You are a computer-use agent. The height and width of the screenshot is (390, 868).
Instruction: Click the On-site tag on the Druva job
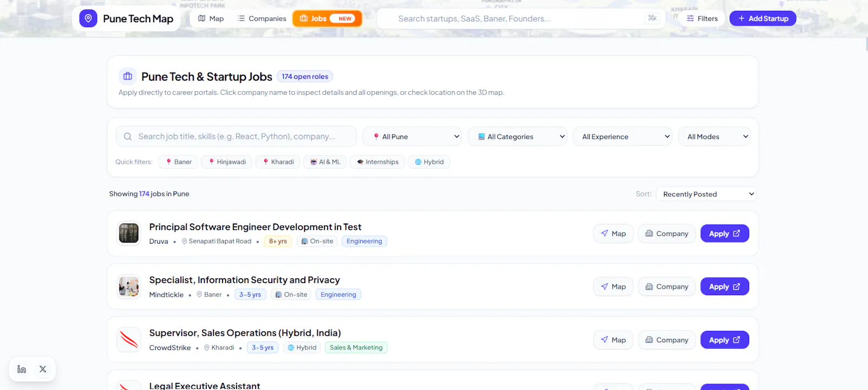click(x=317, y=241)
